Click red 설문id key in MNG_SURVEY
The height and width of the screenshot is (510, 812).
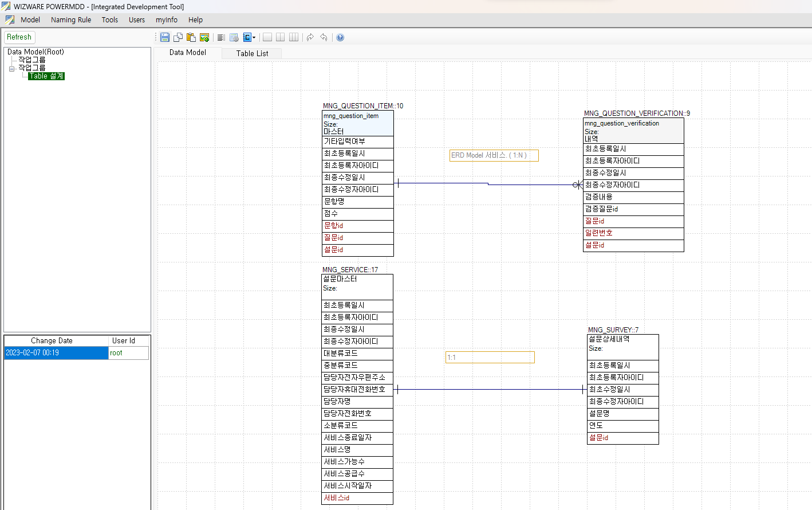623,438
